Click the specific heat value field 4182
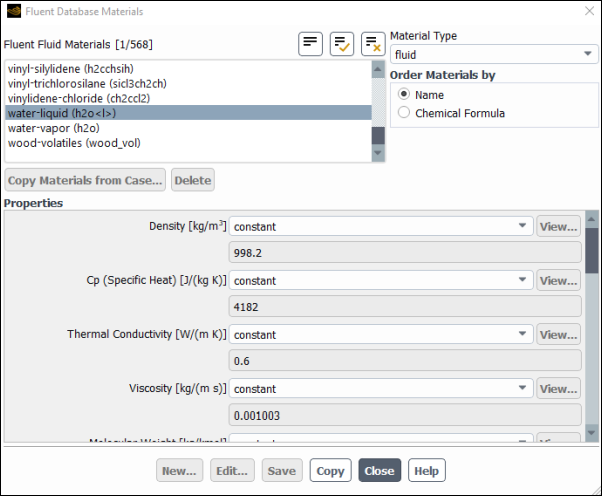 (x=405, y=307)
